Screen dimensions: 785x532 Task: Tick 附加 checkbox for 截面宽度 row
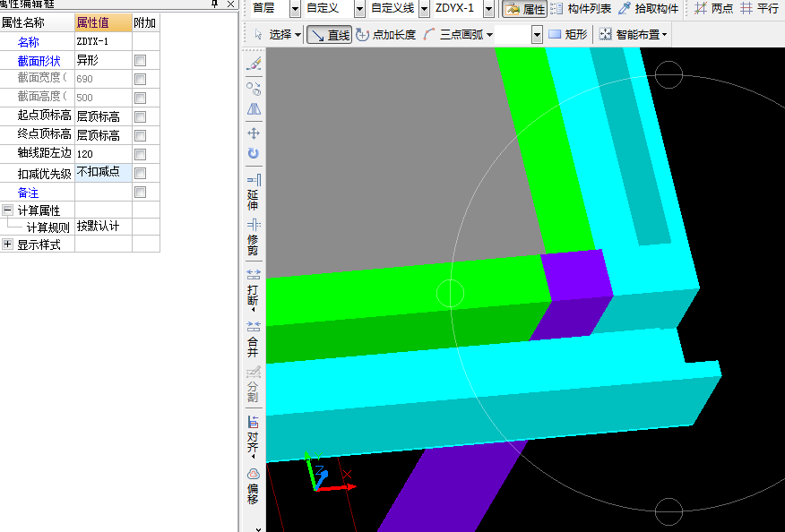[x=140, y=79]
